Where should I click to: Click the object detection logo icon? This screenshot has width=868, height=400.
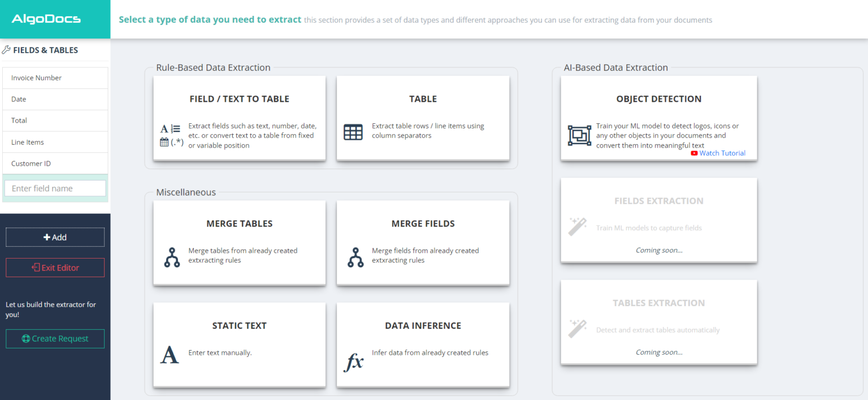[x=579, y=135]
